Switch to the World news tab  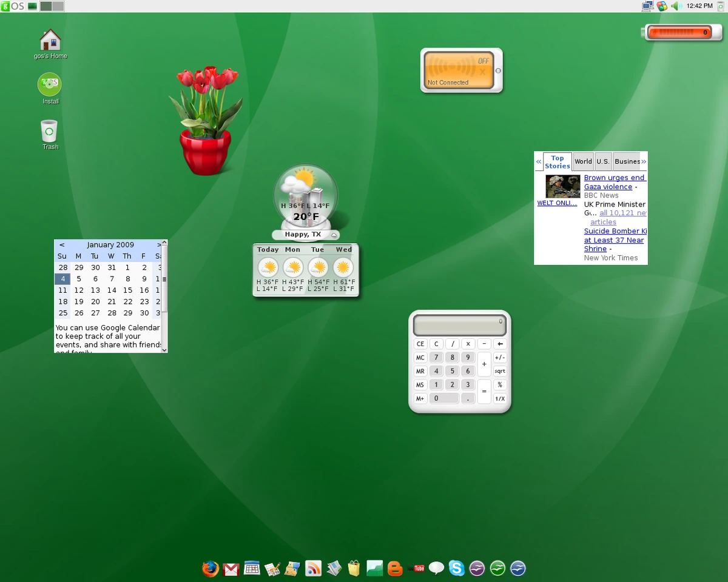583,161
